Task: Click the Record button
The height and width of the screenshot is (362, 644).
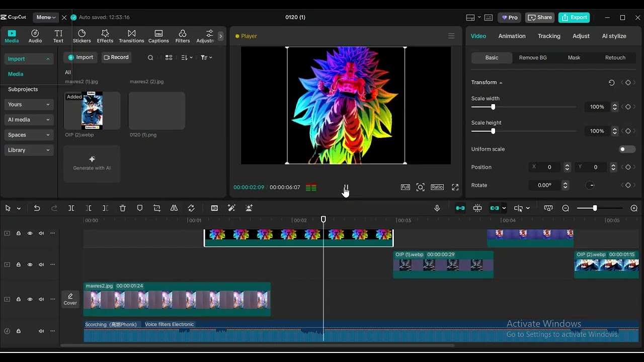Action: pyautogui.click(x=116, y=57)
